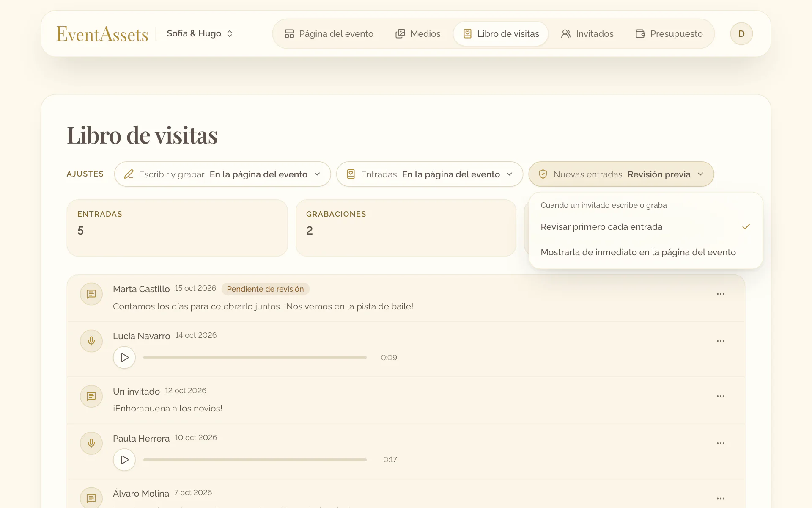Click the message icon for Álvaro Molina
The image size is (812, 508).
point(91,498)
